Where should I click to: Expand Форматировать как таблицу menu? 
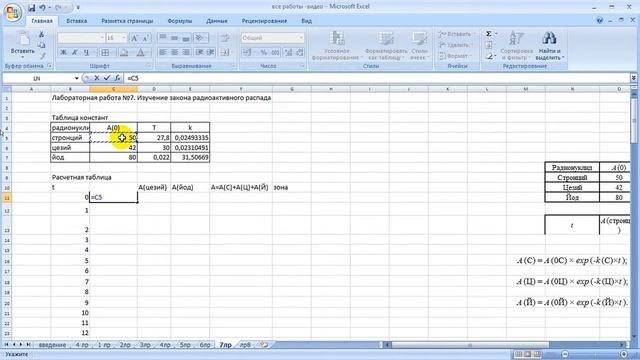pyautogui.click(x=386, y=46)
